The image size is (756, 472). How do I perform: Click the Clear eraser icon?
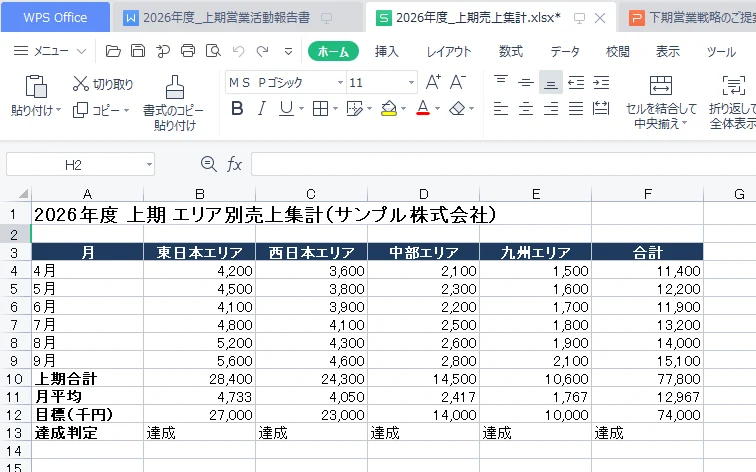coord(457,109)
